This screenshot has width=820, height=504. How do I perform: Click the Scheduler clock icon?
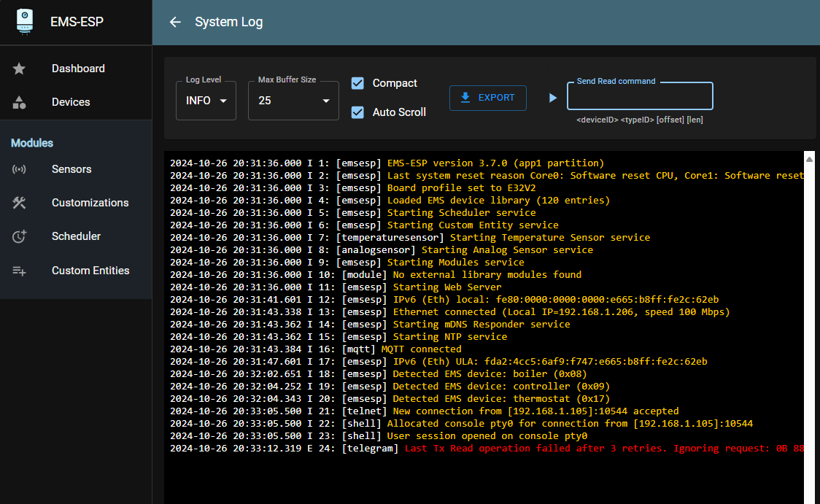click(x=20, y=236)
